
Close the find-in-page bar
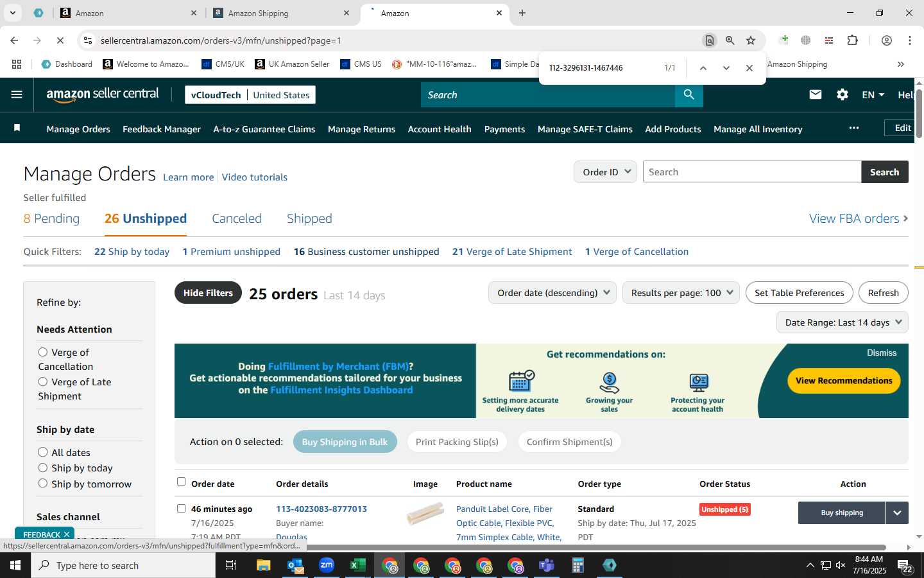(x=749, y=68)
